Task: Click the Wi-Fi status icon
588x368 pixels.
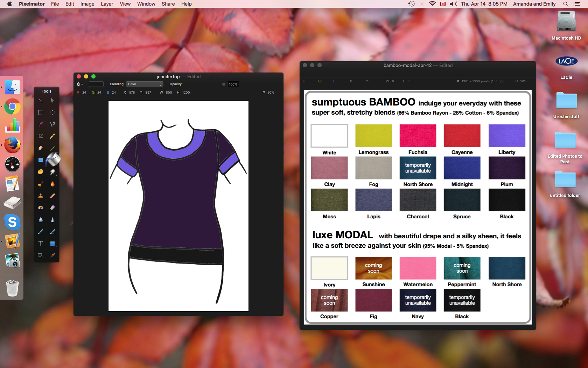Action: tap(432, 4)
